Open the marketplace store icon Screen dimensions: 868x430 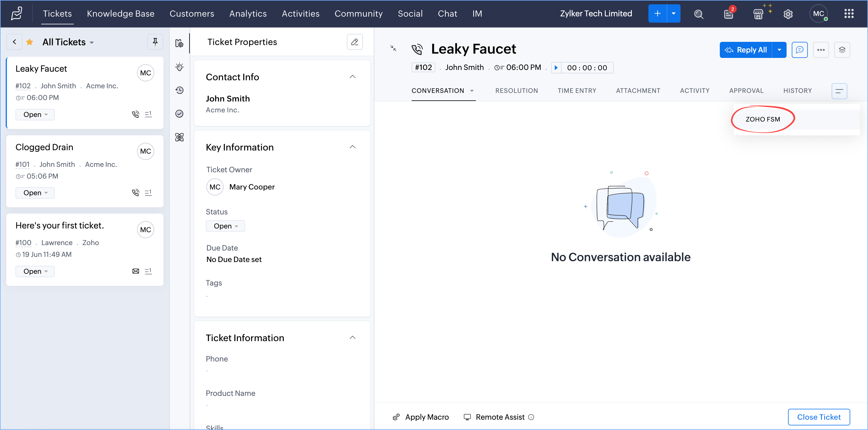tap(758, 14)
